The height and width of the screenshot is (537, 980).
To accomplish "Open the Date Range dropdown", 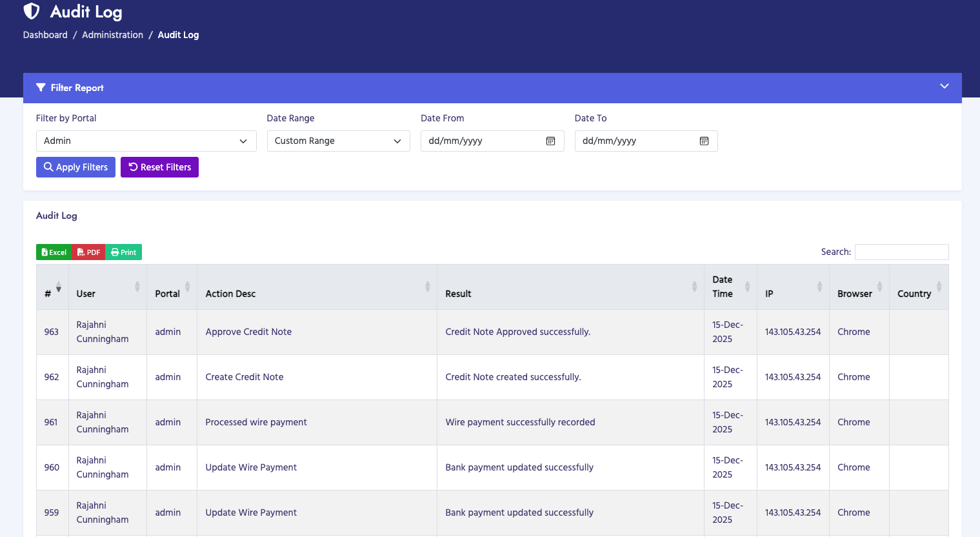I will [338, 141].
